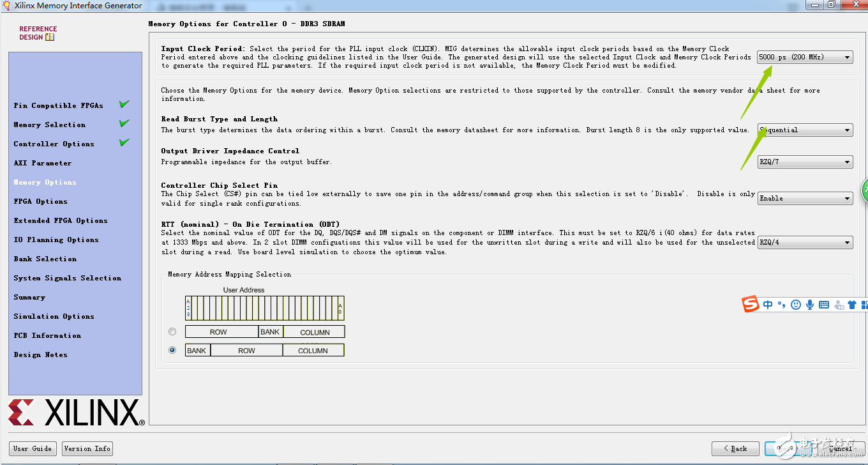
Task: Click the 'Input Clock Period' heading text
Action: (x=202, y=49)
